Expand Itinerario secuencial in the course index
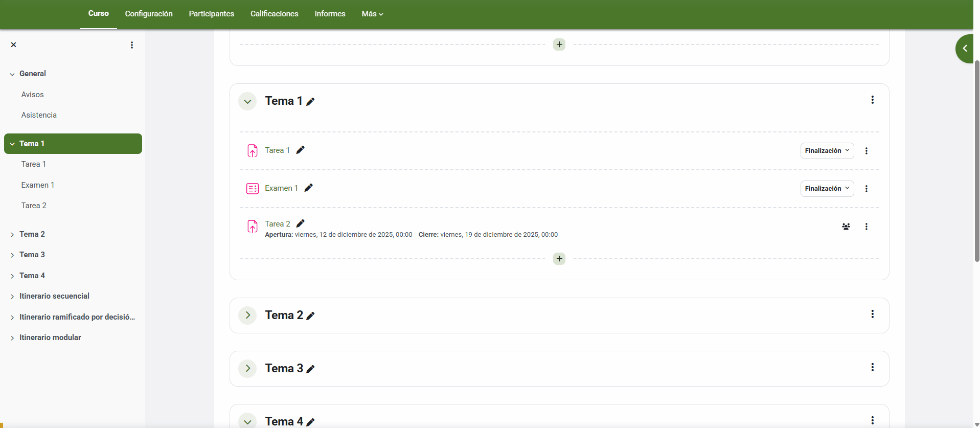 pyautogui.click(x=12, y=297)
